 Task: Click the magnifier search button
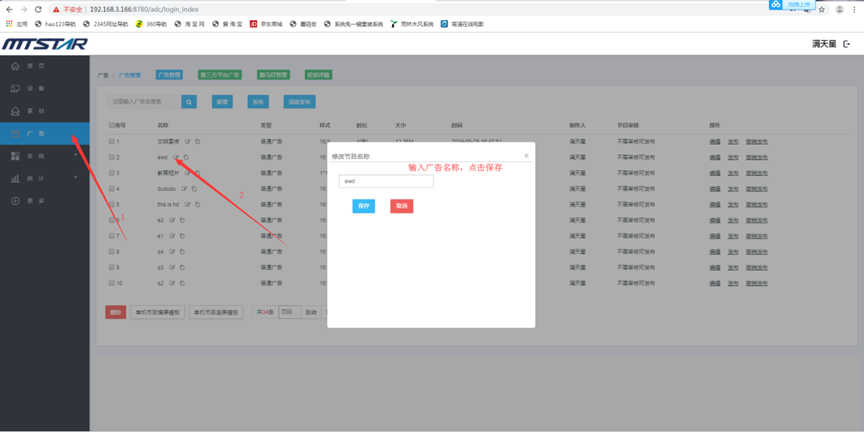click(189, 102)
